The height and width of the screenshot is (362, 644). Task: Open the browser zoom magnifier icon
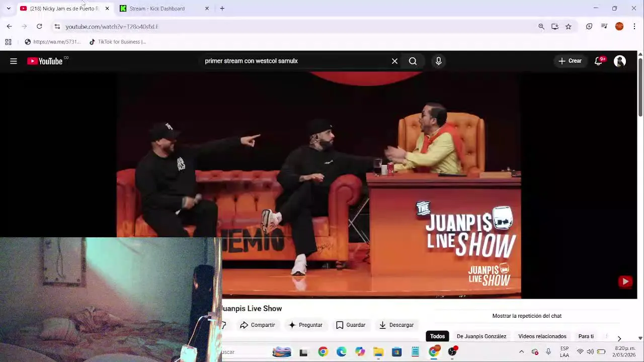click(541, 26)
